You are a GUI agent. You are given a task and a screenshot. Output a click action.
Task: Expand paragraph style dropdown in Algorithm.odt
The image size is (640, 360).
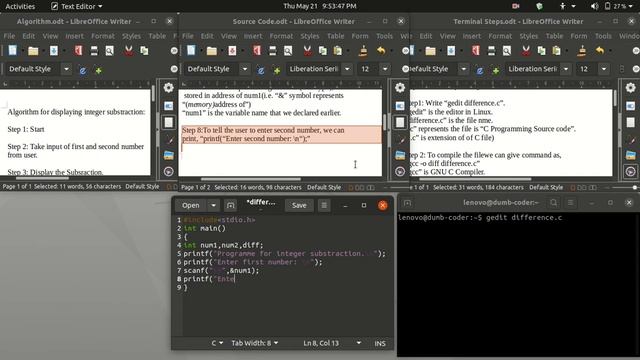[67, 69]
